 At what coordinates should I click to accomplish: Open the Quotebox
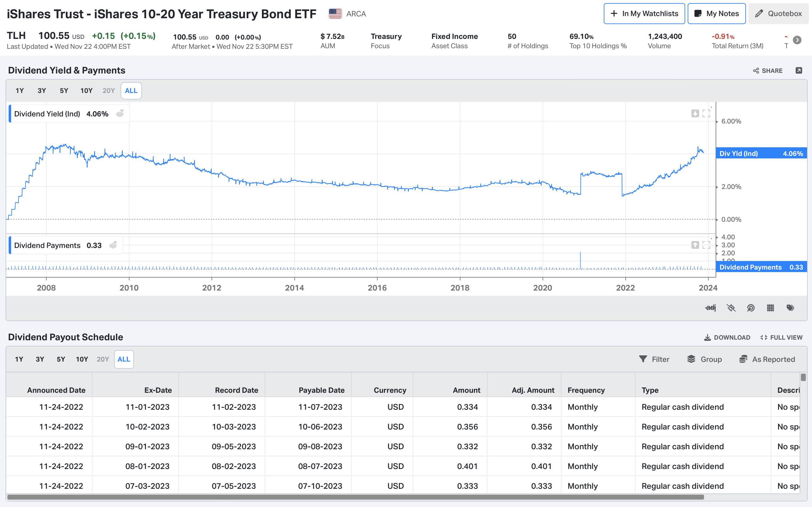pos(778,14)
